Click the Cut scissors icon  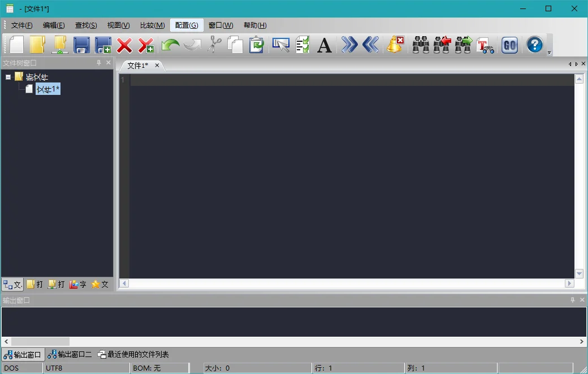[214, 45]
